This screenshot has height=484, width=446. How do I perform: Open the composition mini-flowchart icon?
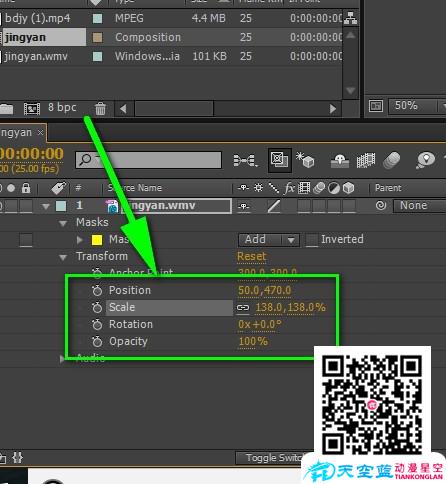[x=245, y=160]
